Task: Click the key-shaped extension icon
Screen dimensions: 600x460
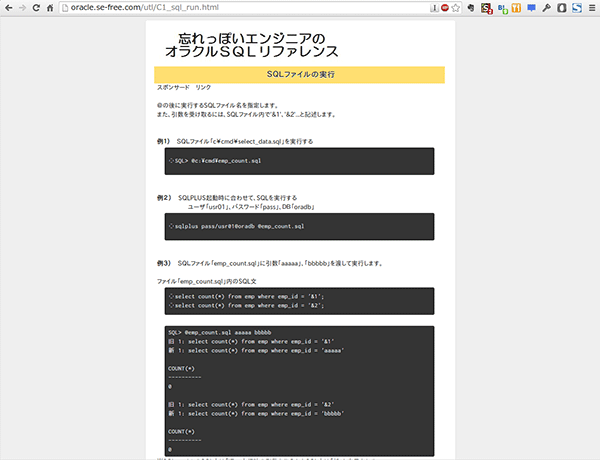Action: click(x=546, y=8)
